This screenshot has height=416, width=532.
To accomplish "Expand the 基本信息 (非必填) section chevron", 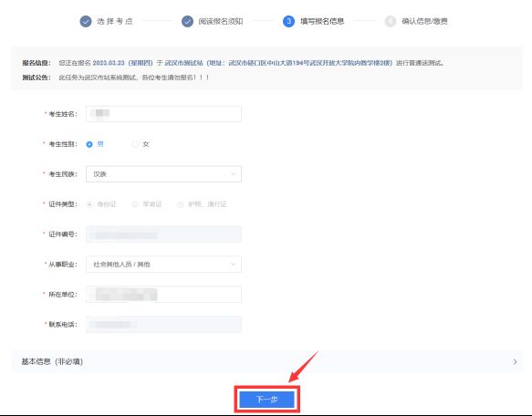I will click(x=515, y=361).
